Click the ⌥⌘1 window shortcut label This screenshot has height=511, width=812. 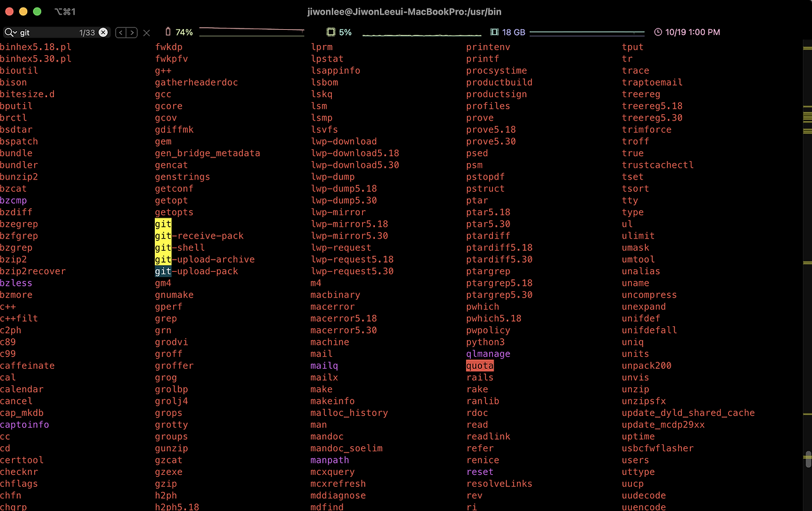click(65, 11)
